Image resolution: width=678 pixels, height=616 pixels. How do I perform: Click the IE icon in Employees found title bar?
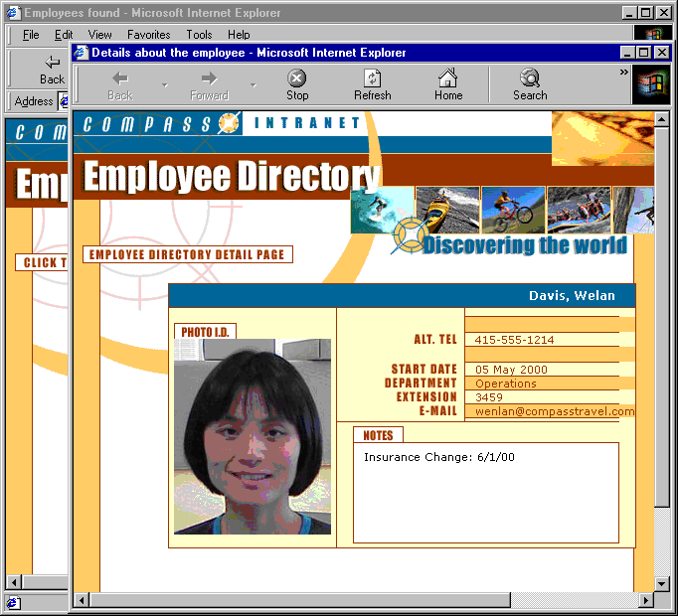13,13
